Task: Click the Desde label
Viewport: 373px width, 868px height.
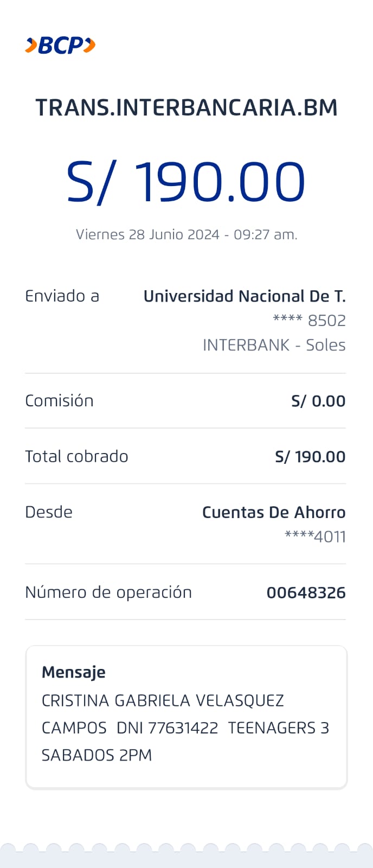Action: click(49, 512)
